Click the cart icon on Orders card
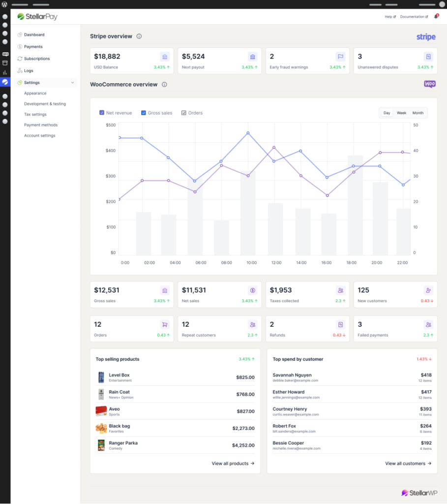The height and width of the screenshot is (504, 447). pyautogui.click(x=164, y=325)
